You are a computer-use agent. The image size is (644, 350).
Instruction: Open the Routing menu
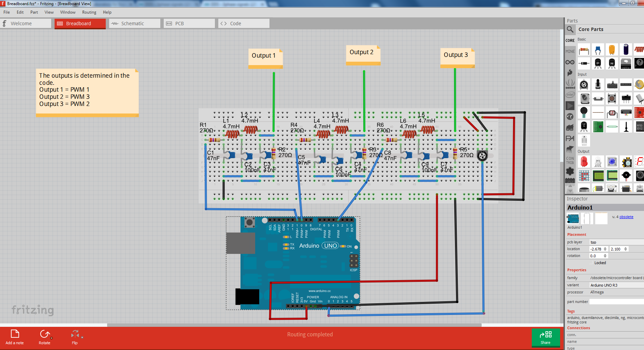point(89,12)
